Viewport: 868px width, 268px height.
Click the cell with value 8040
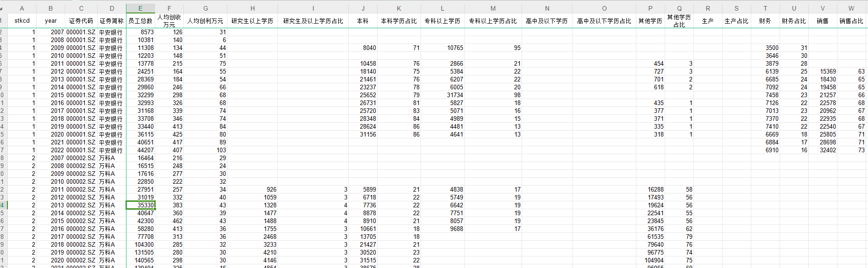[363, 48]
